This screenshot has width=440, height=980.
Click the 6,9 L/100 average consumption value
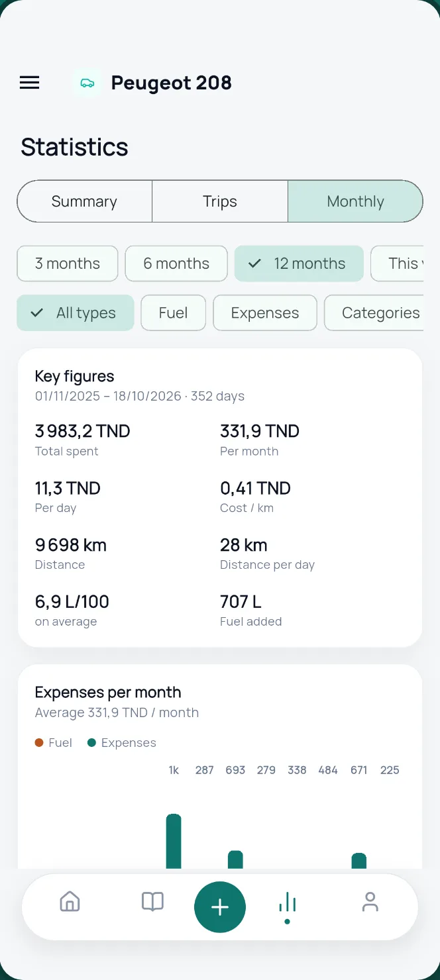click(72, 602)
